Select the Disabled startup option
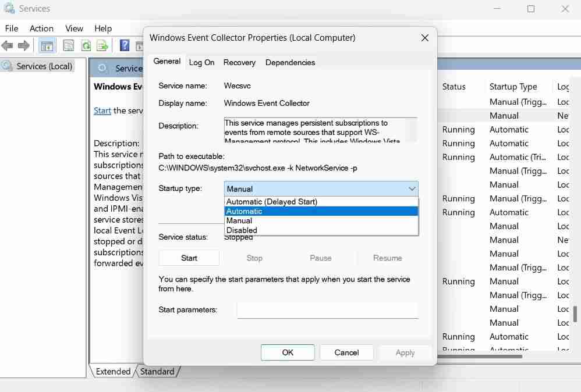This screenshot has width=581, height=392. point(241,230)
